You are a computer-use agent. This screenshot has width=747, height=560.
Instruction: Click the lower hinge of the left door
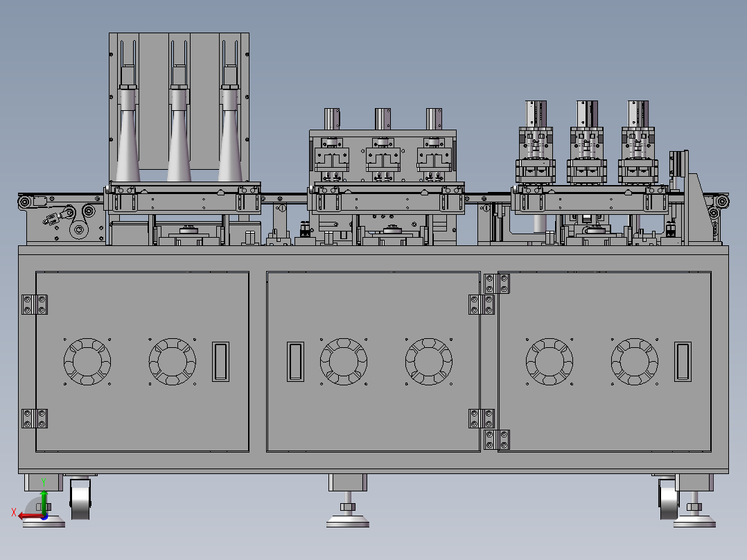pos(35,419)
